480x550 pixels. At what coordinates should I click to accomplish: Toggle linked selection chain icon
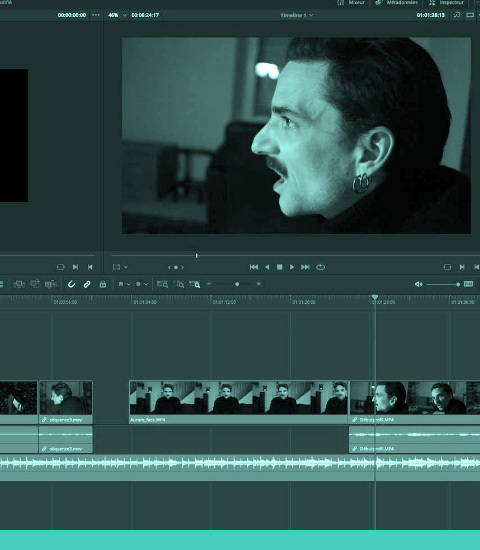tap(87, 284)
